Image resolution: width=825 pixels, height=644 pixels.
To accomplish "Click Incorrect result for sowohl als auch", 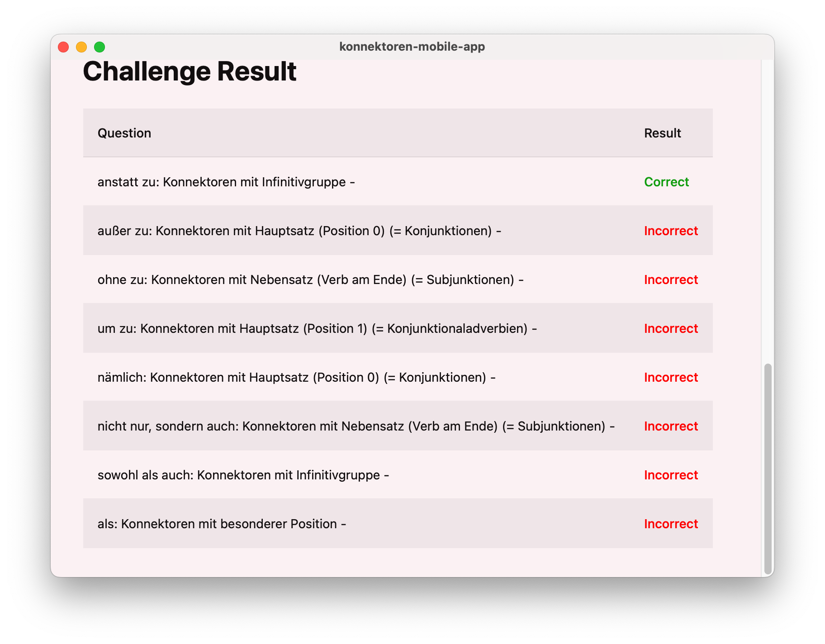I will 671,475.
